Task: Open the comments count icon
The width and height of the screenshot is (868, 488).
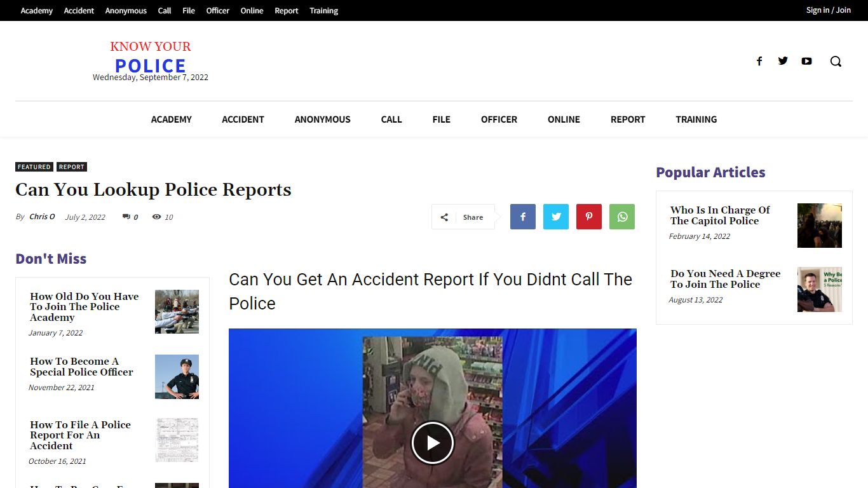Action: pyautogui.click(x=126, y=217)
